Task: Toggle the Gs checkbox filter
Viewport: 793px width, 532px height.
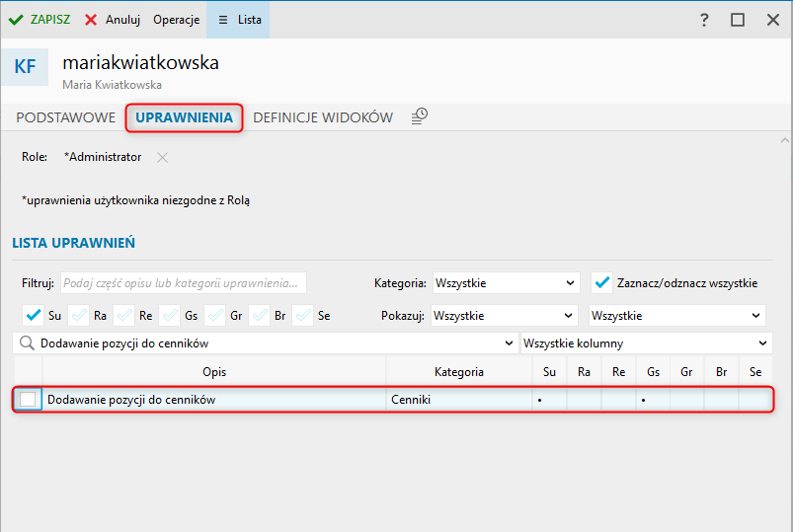Action: (170, 316)
